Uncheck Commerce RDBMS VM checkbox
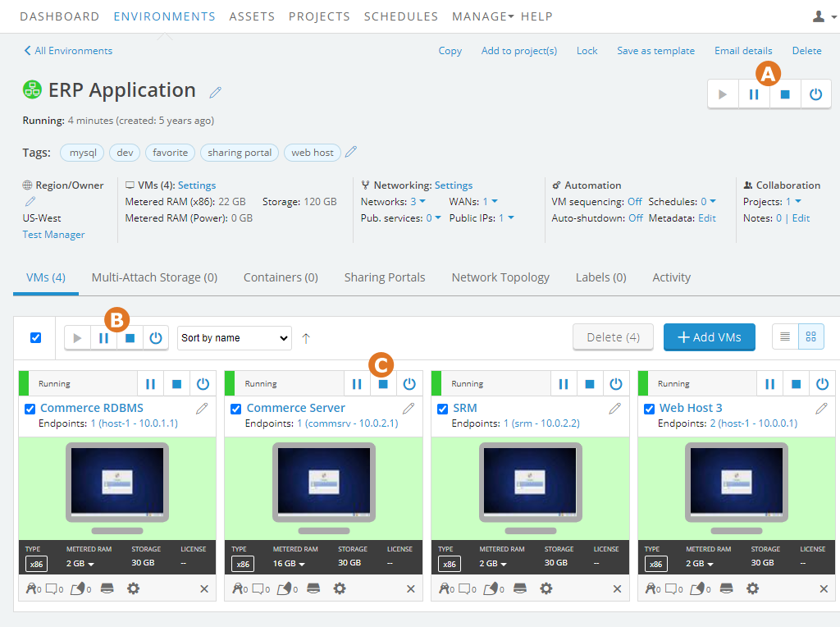The width and height of the screenshot is (840, 627). (30, 409)
